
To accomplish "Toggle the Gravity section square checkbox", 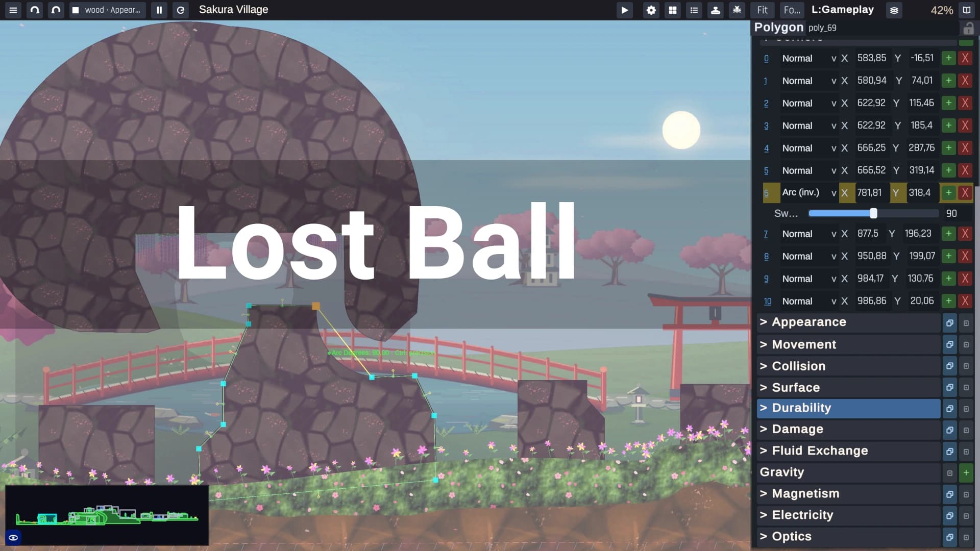I will click(x=949, y=473).
